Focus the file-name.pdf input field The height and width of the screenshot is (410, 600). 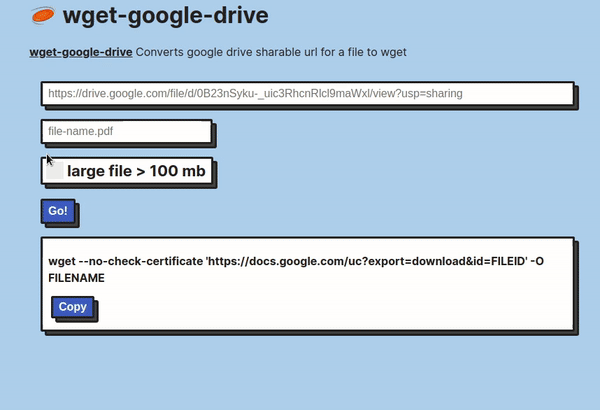[127, 131]
